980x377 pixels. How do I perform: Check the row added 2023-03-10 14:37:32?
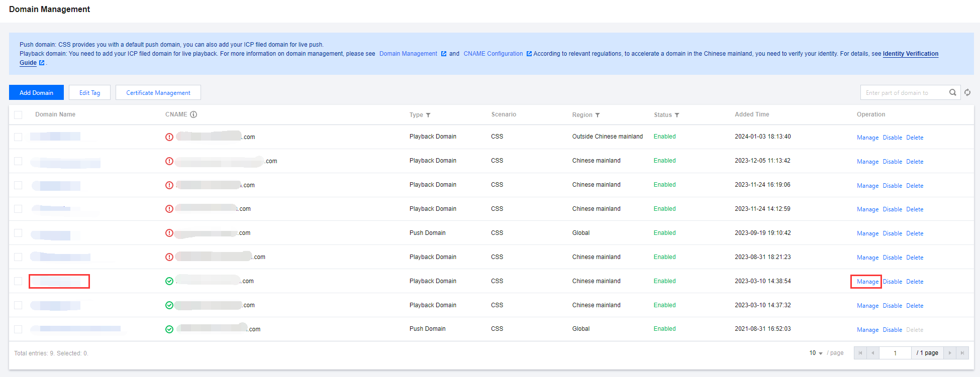(18, 305)
